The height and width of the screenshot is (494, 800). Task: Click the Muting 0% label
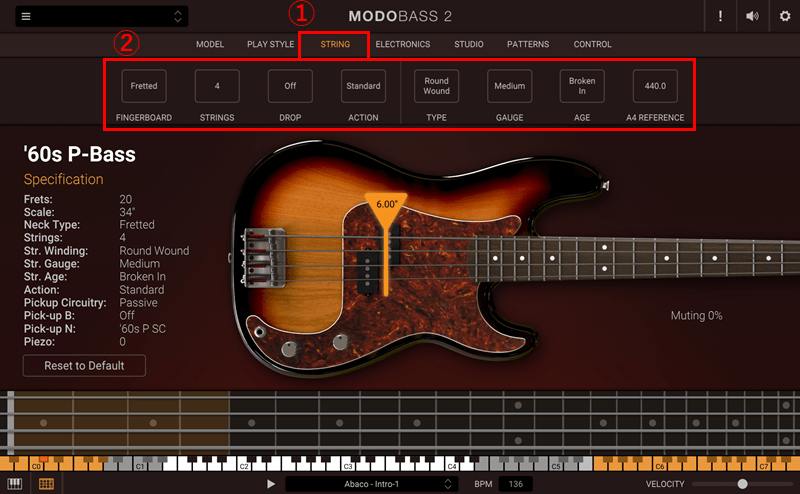(x=696, y=316)
